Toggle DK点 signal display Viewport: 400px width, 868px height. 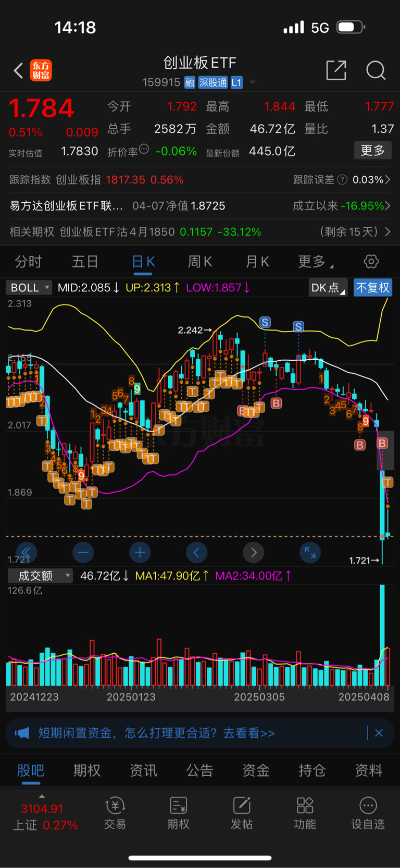[328, 288]
